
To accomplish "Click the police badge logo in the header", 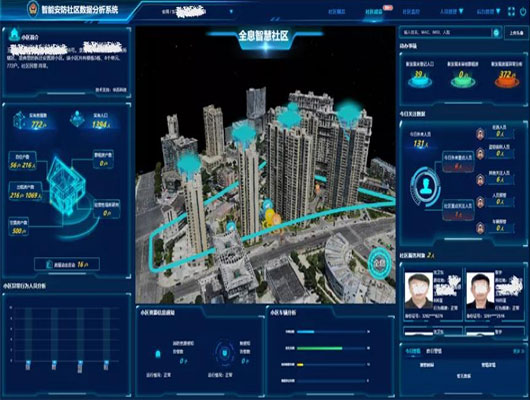I will [x=33, y=9].
